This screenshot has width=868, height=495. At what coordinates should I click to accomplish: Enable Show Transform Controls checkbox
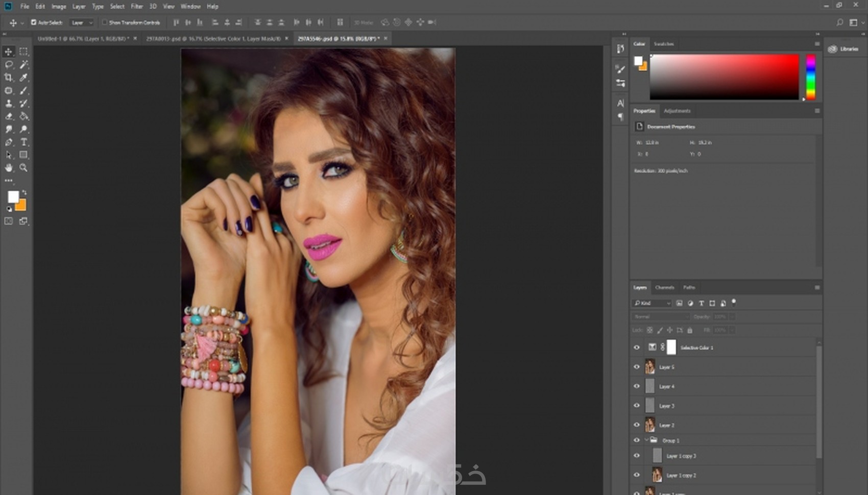(x=105, y=22)
